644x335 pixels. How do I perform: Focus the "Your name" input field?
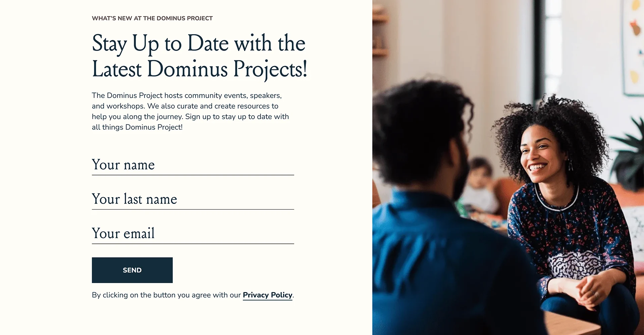coord(193,165)
